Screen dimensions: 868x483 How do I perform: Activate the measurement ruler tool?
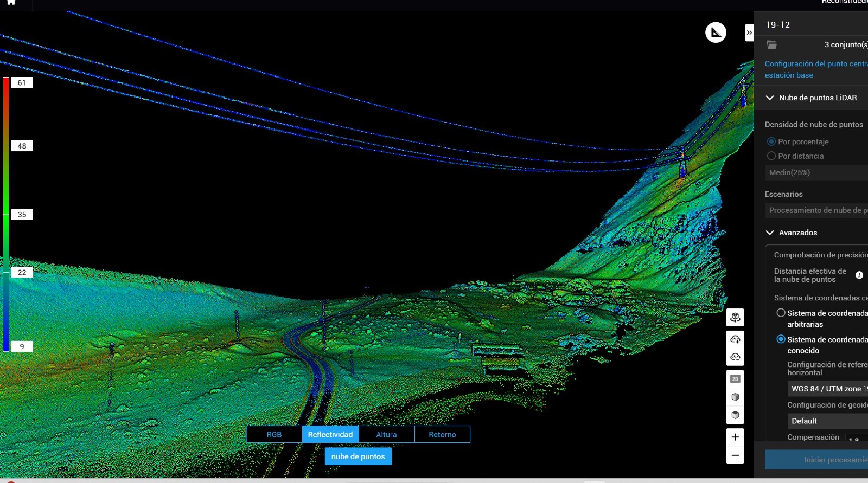tap(716, 33)
